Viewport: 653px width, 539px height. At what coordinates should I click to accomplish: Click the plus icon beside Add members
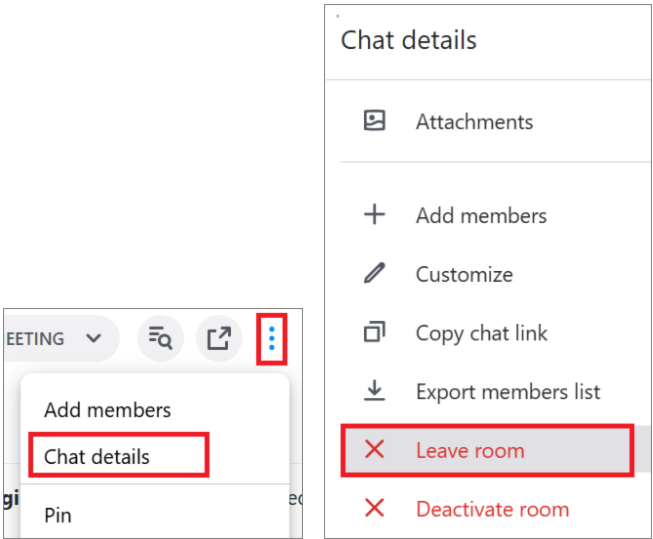(374, 215)
